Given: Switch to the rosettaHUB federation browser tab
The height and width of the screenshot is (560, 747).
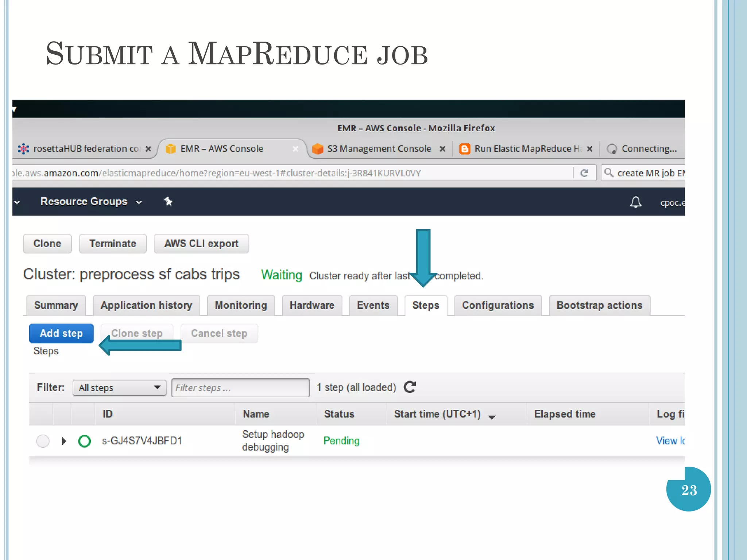Looking at the screenshot, I should [x=86, y=149].
